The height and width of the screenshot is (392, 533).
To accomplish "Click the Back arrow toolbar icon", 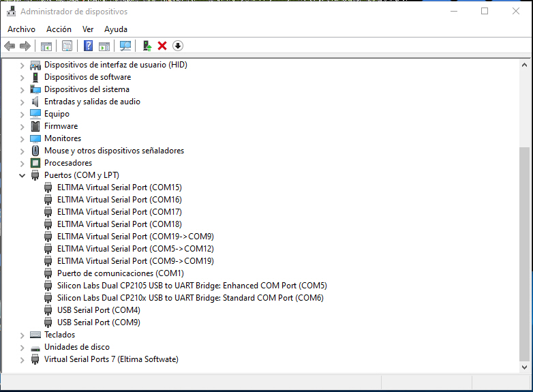I will point(10,46).
